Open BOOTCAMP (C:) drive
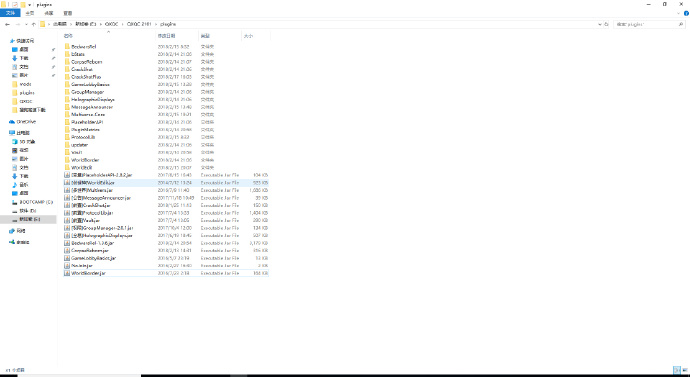690x377 pixels. (x=33, y=202)
